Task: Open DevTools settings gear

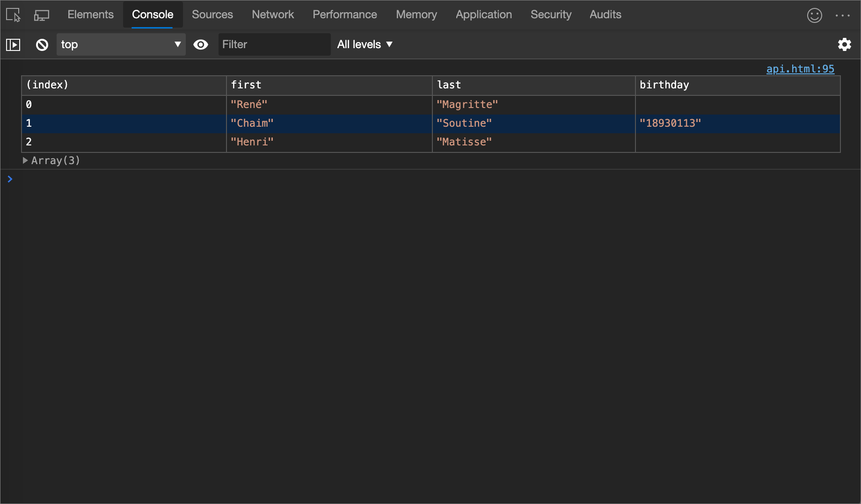Action: 845,44
